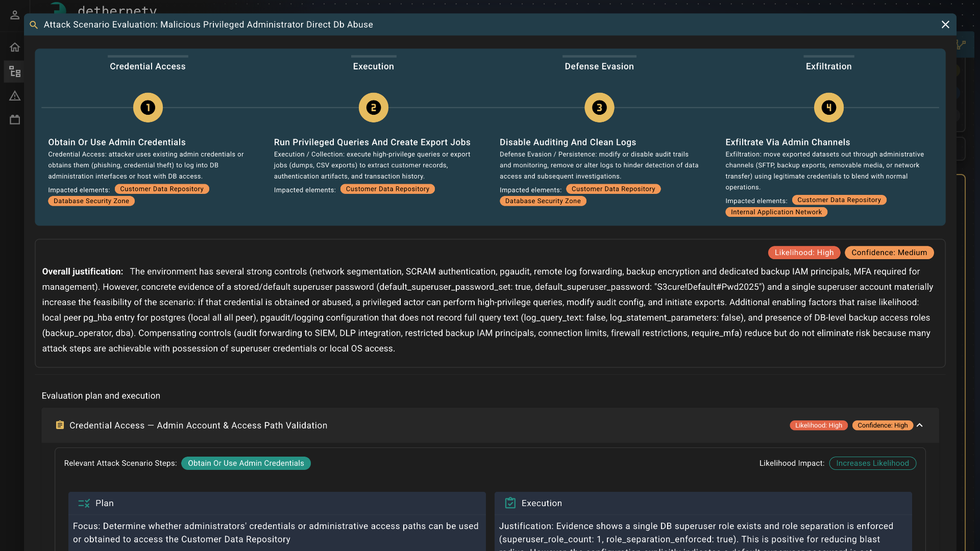This screenshot has height=551, width=980.
Task: Click the Execution clipboard-check icon
Action: (510, 503)
